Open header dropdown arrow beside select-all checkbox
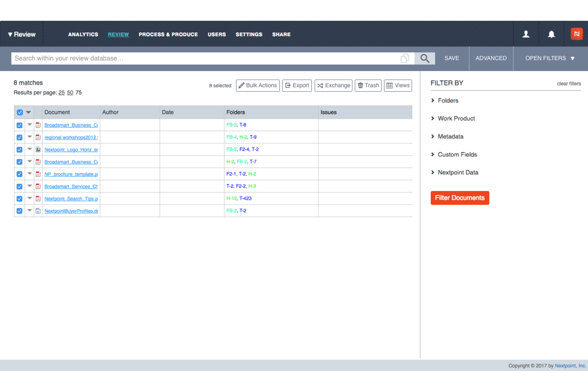 tap(28, 112)
